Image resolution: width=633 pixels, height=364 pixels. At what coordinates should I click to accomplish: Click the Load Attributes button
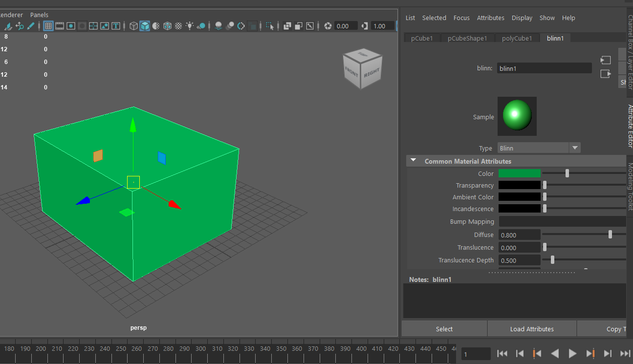(x=531, y=328)
